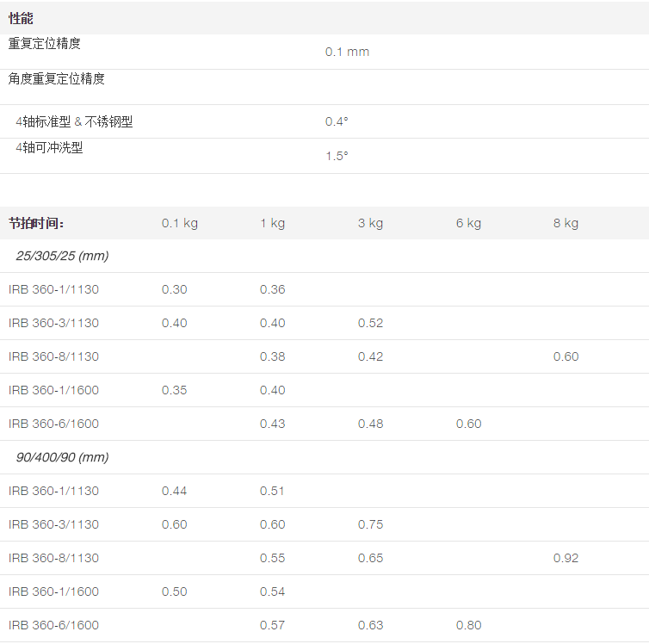Image resolution: width=649 pixels, height=644 pixels.
Task: Click the 0.52 value in 3 kg column
Action: point(370,323)
